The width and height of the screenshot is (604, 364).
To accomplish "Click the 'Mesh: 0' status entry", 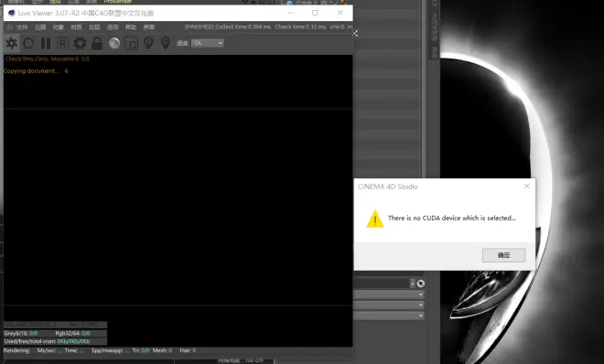I will click(162, 350).
